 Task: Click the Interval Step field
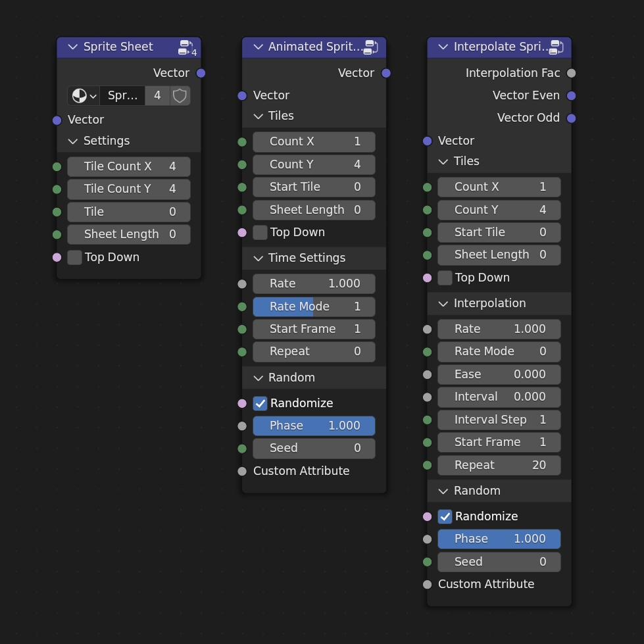click(x=499, y=420)
